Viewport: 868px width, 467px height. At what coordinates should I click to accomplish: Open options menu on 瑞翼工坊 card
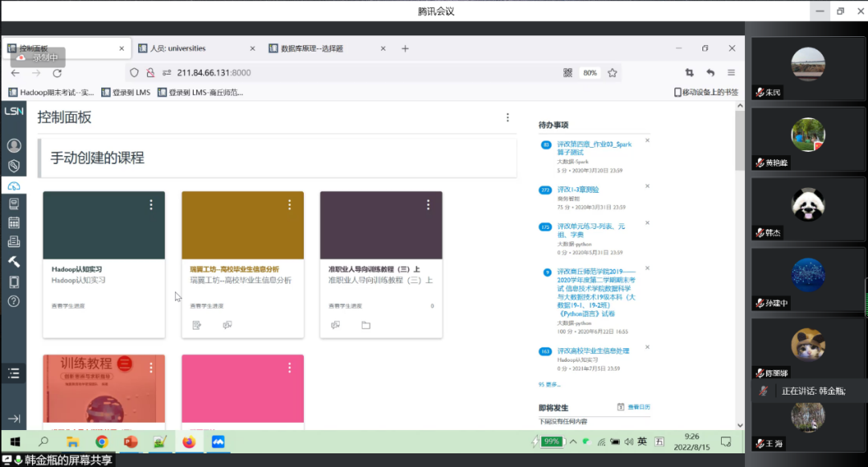point(289,205)
